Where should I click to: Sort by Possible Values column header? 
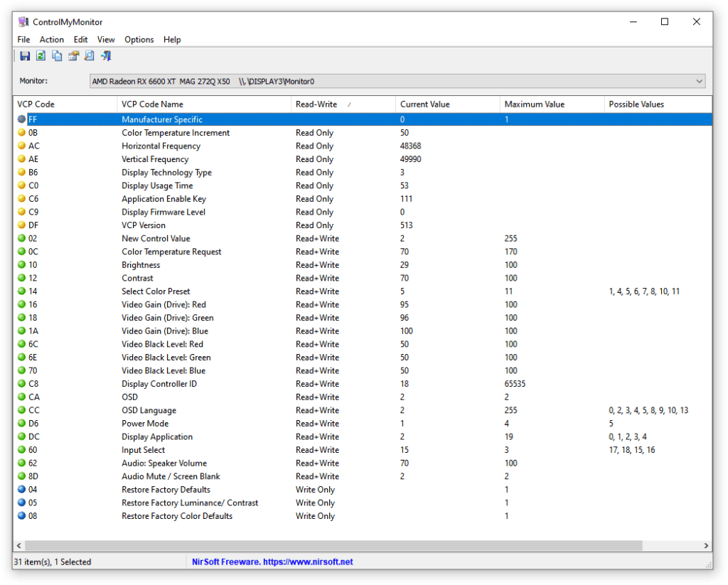point(658,104)
